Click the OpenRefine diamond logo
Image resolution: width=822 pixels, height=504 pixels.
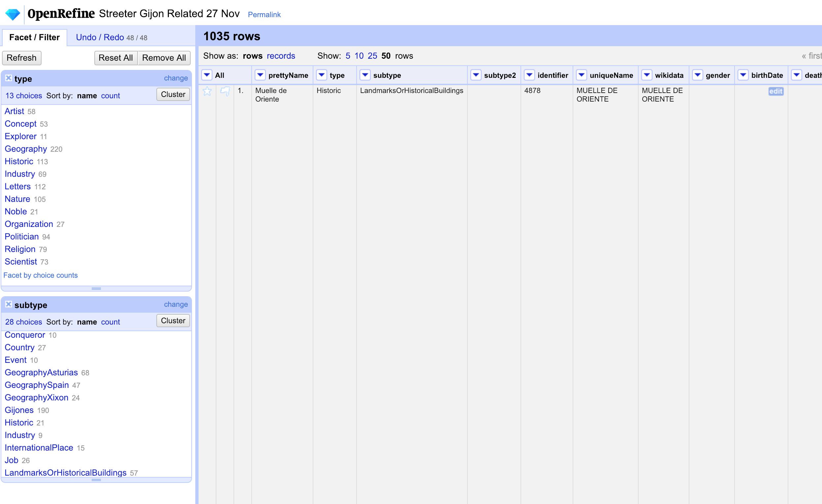point(13,14)
